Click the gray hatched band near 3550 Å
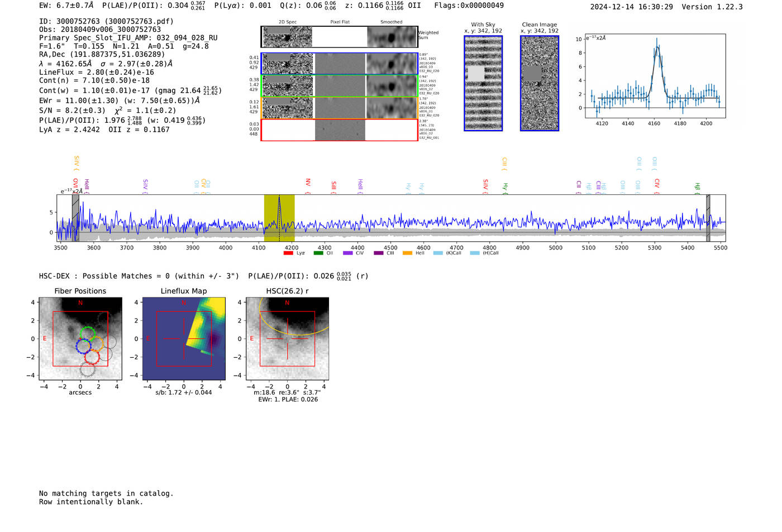This screenshot has width=782, height=532. click(75, 218)
